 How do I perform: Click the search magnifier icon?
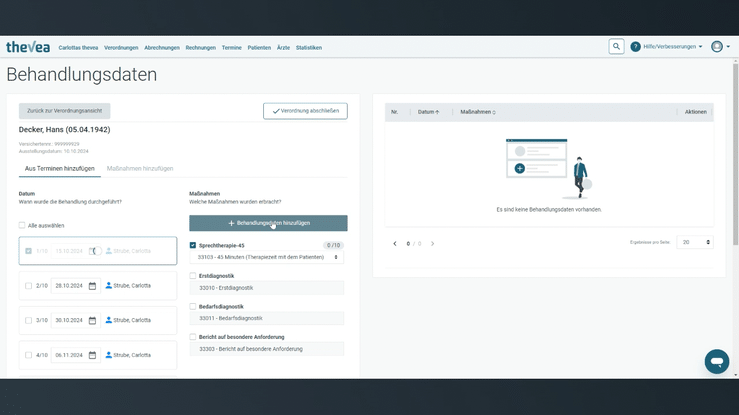click(616, 47)
